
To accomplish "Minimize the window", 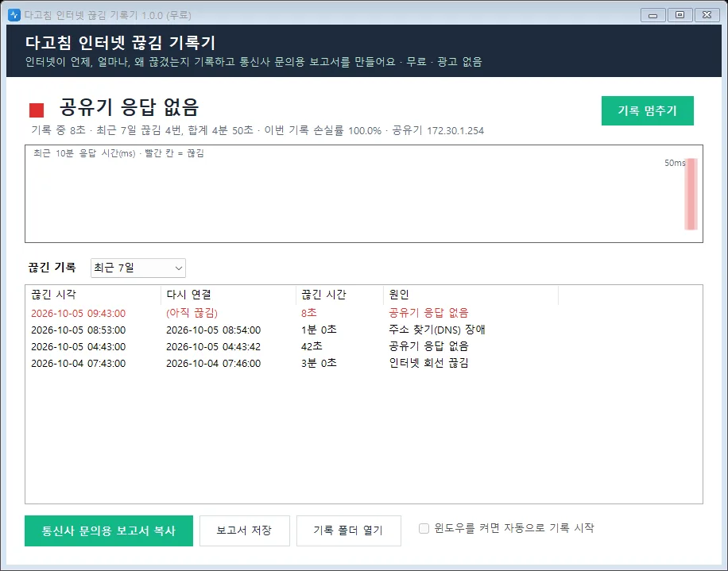I will pos(652,15).
